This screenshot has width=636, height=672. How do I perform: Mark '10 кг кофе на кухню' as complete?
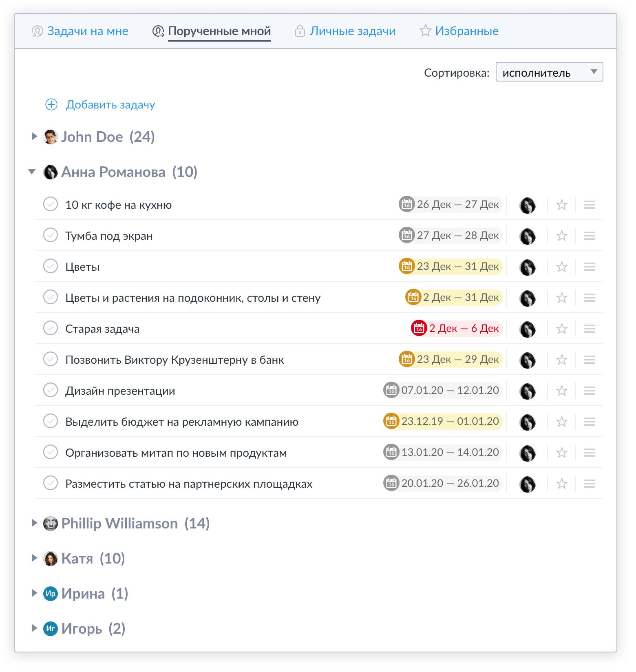pyautogui.click(x=51, y=204)
